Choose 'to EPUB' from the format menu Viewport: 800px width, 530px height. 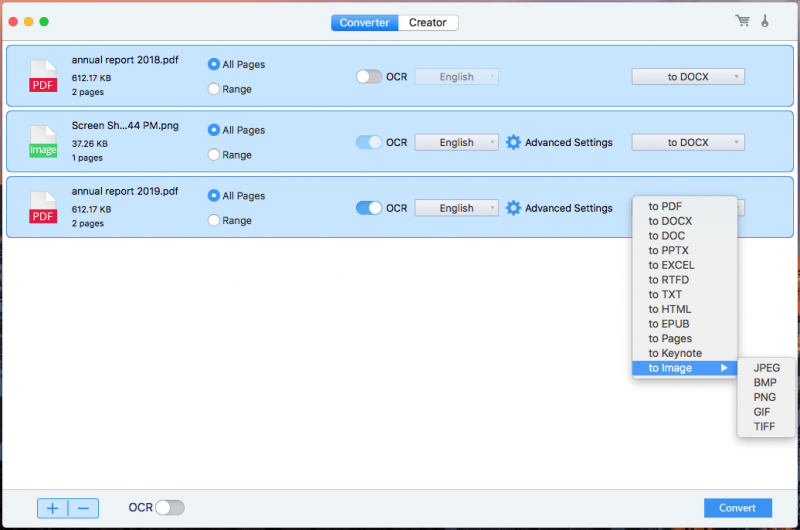pos(668,324)
